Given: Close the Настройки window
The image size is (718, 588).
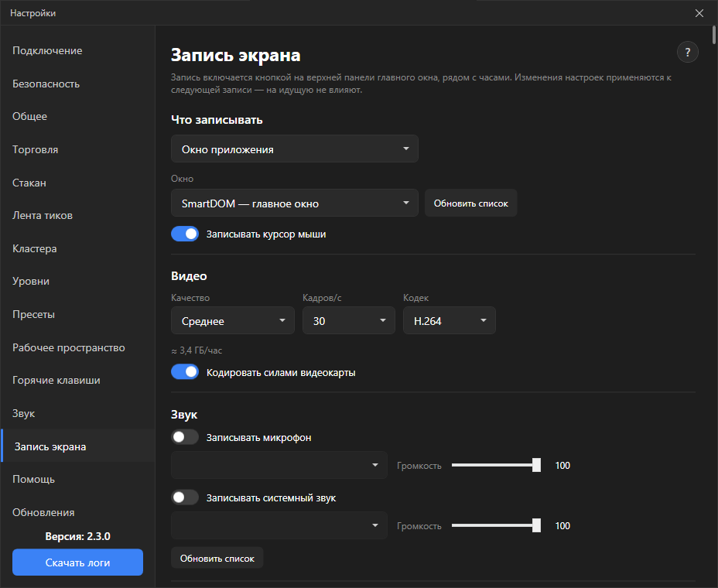Looking at the screenshot, I should 699,13.
